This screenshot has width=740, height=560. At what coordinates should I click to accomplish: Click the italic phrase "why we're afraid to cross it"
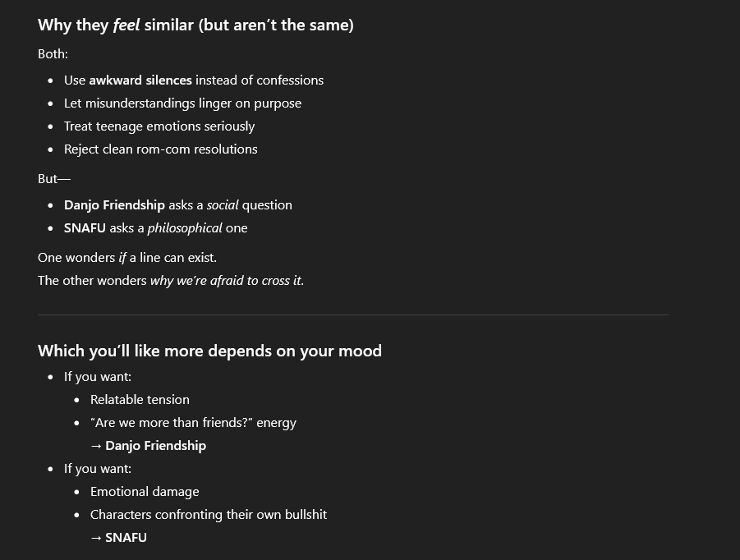[x=226, y=281]
